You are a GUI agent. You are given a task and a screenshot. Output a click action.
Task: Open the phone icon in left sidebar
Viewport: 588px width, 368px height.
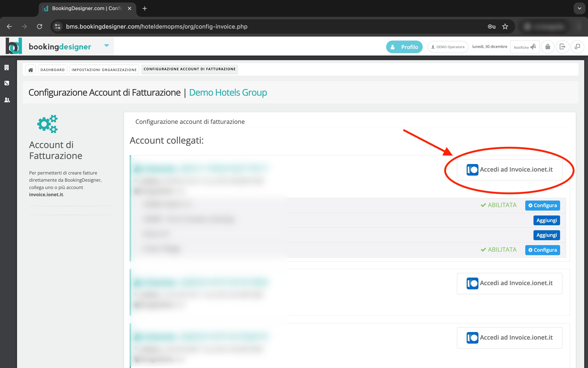click(x=7, y=83)
